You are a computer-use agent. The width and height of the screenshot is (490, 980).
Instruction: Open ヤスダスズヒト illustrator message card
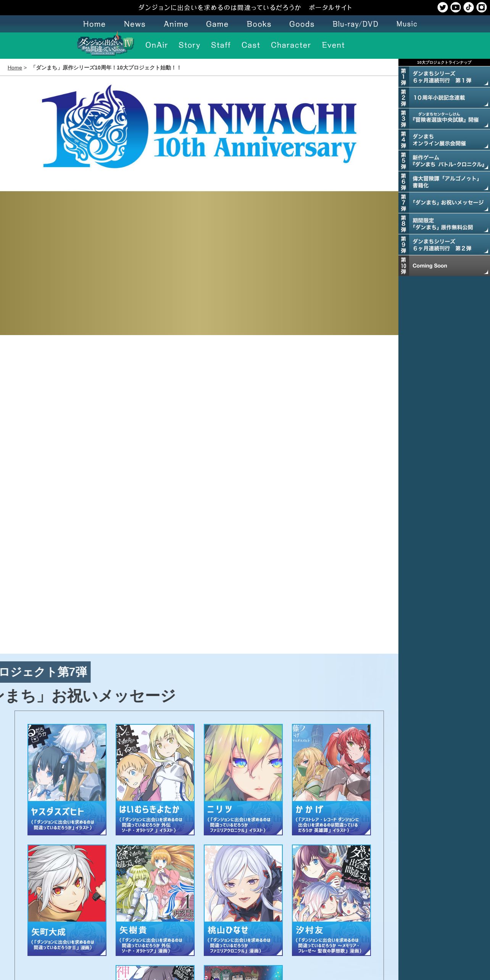tap(67, 779)
